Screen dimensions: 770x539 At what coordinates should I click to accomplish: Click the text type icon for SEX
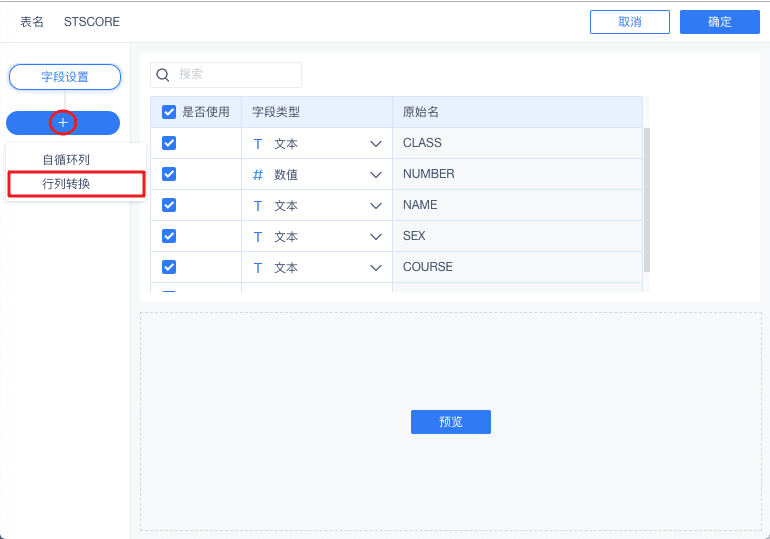(258, 237)
